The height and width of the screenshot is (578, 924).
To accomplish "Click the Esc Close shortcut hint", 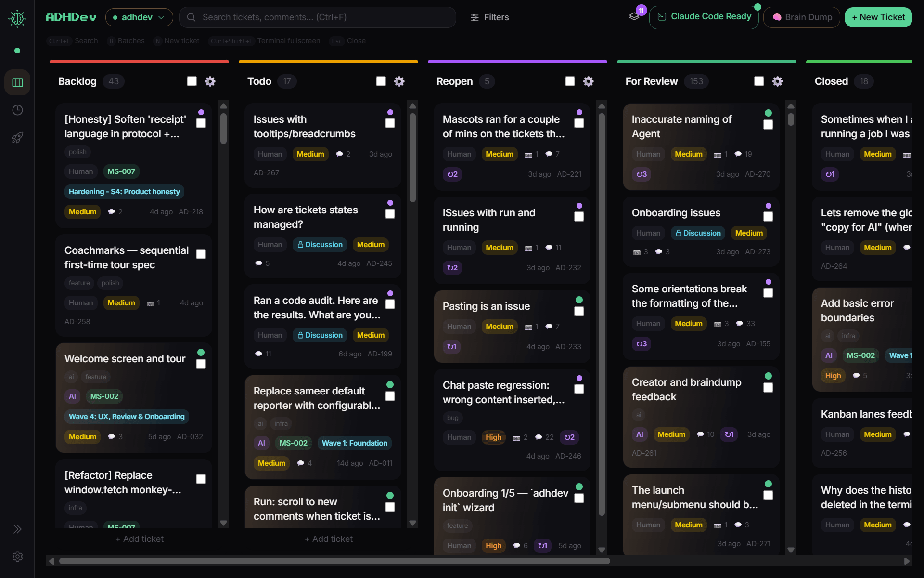I will [x=347, y=41].
